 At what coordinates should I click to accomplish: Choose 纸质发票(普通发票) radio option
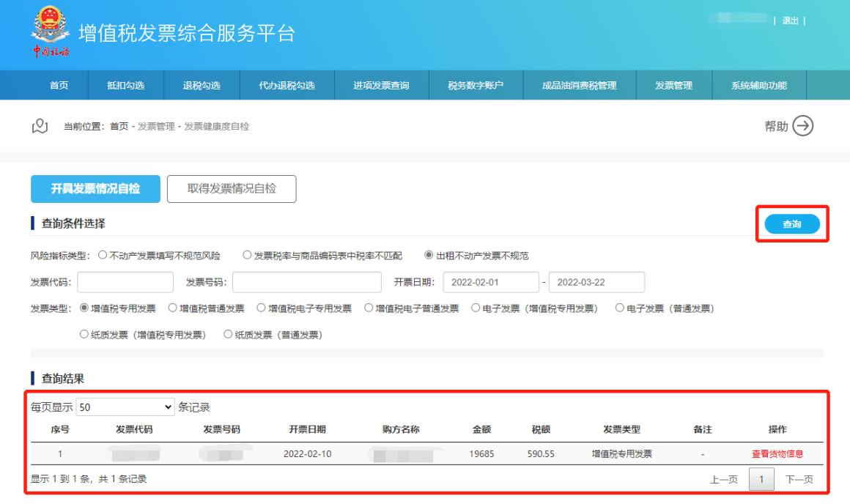pos(229,335)
